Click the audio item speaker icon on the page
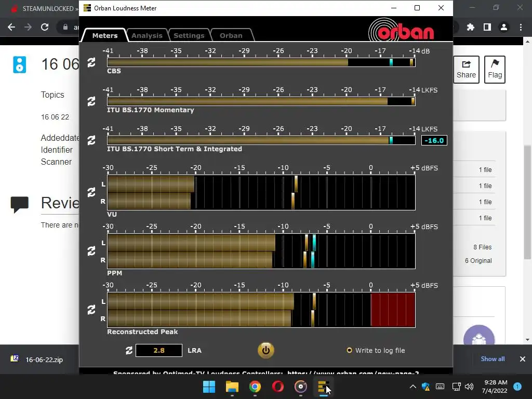The width and height of the screenshot is (532, 399). point(19,64)
